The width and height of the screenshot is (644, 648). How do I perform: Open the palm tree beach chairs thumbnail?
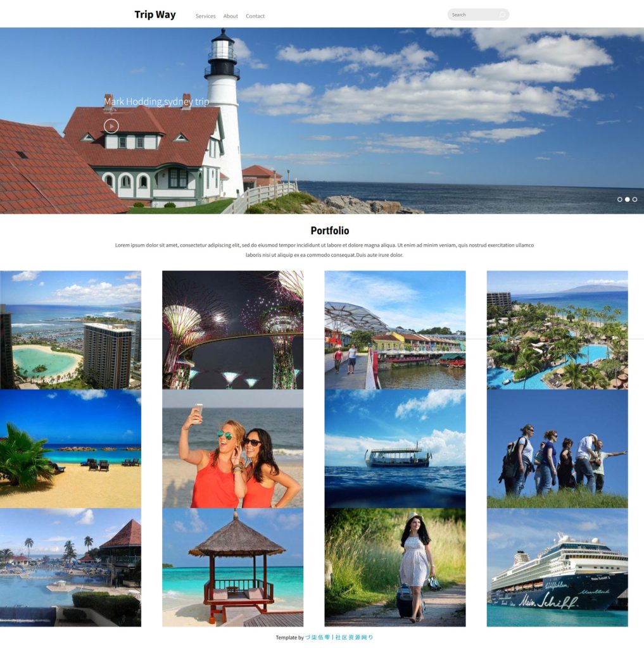pyautogui.click(x=70, y=449)
